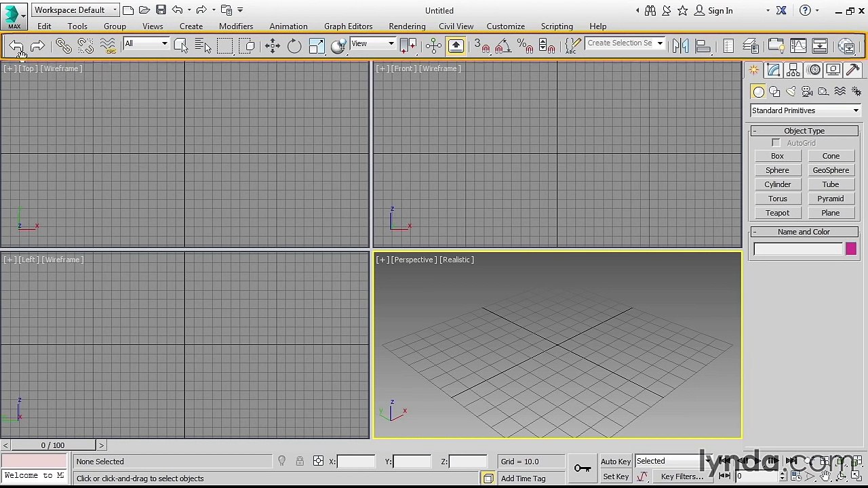Click the Torus primitive button

[x=777, y=199]
